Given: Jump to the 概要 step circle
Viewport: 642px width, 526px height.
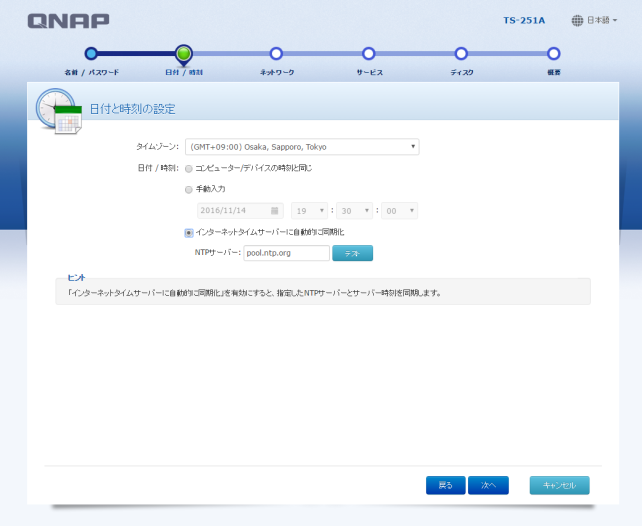Looking at the screenshot, I should [554, 53].
